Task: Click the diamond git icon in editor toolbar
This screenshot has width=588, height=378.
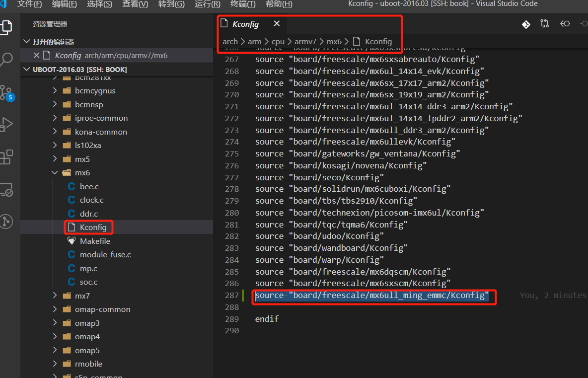Action: [x=526, y=24]
